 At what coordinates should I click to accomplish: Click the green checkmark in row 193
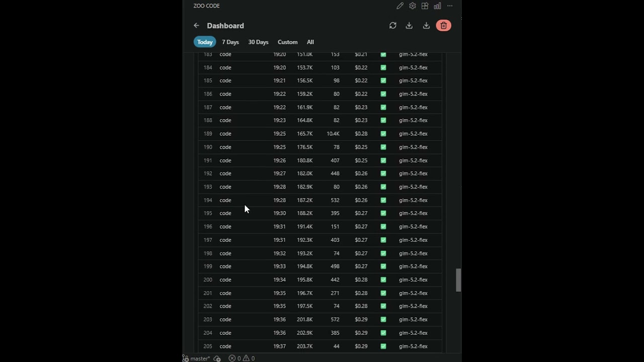[x=383, y=187]
